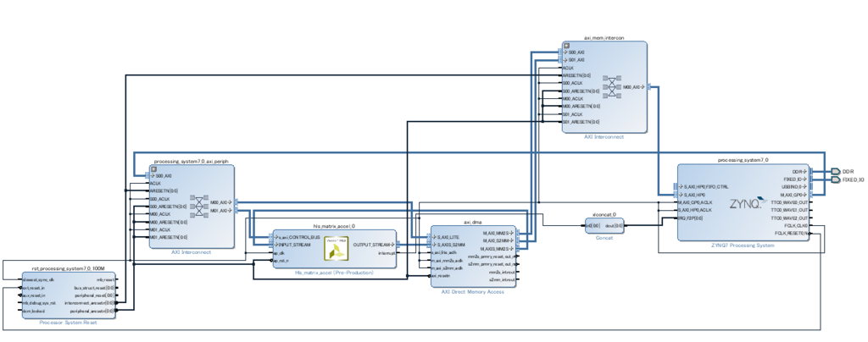Select M_AXI_GP0 pin on ZYNQ block
Screen dimensions: 868x342
tap(795, 195)
